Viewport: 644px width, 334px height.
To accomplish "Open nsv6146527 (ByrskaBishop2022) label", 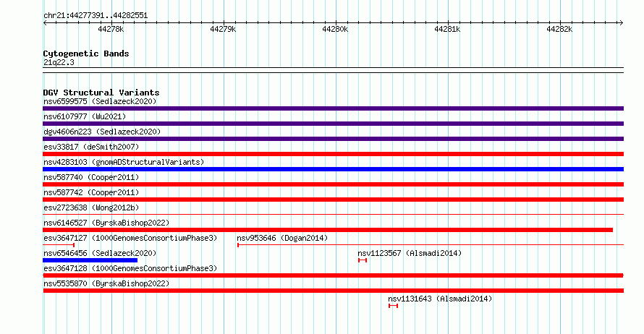I will click(106, 223).
